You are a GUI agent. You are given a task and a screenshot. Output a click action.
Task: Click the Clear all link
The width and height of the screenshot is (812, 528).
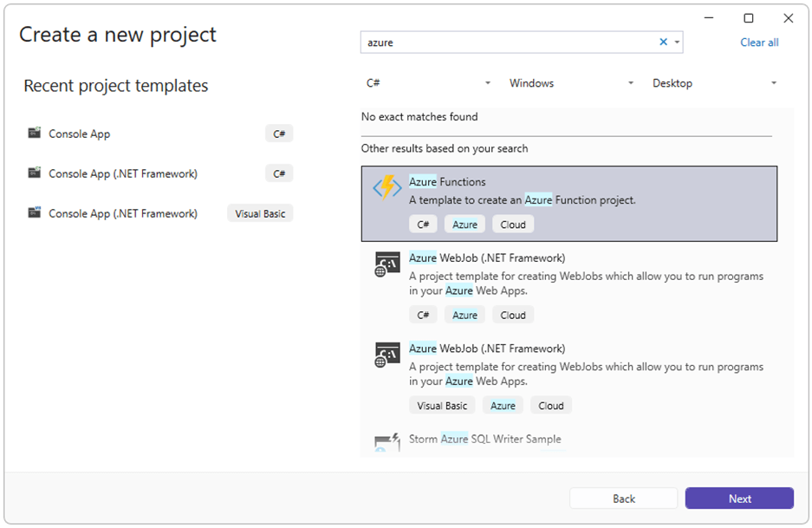coord(758,42)
